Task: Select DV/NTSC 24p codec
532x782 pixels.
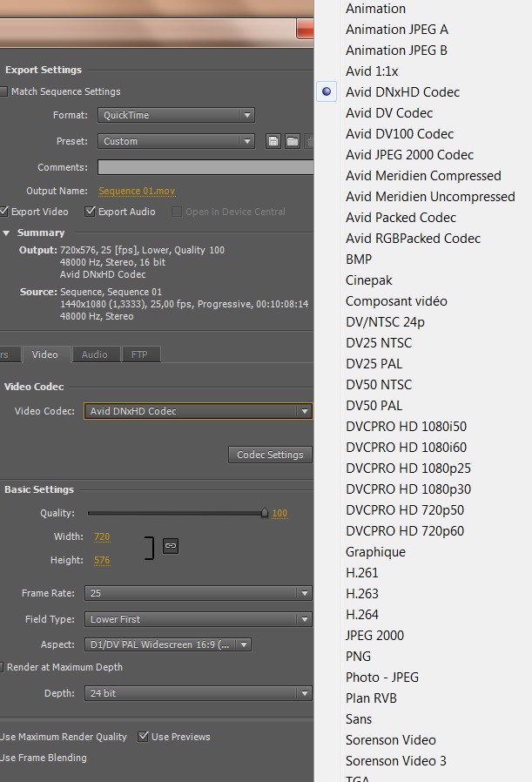Action: pos(385,322)
